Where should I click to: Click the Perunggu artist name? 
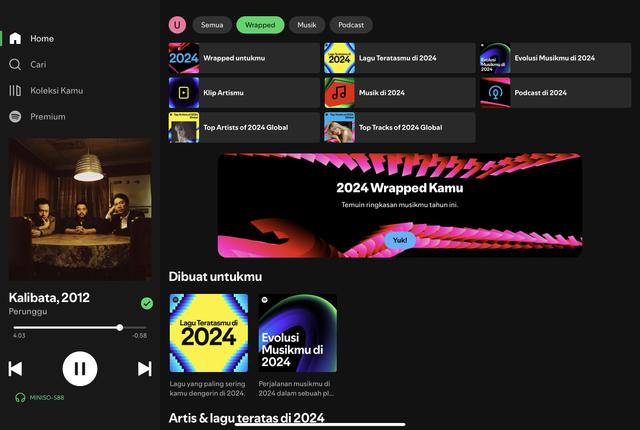pyautogui.click(x=28, y=311)
